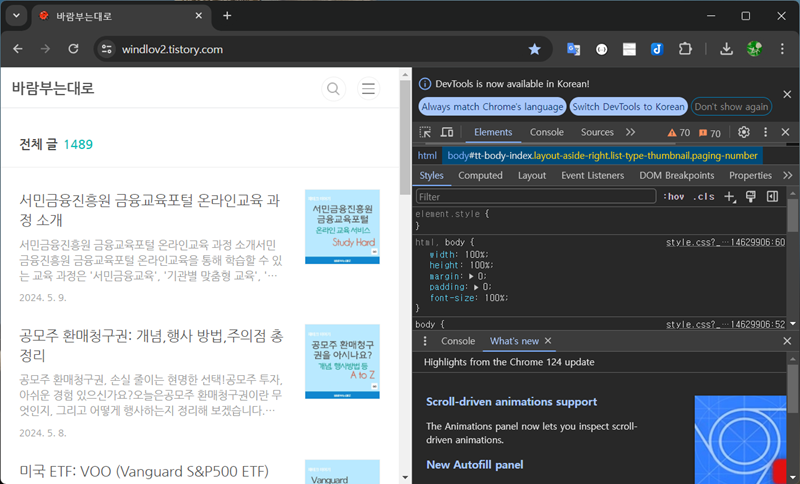The height and width of the screenshot is (484, 800).
Task: Toggle rendering emulations paintbrush icon
Action: pos(751,197)
